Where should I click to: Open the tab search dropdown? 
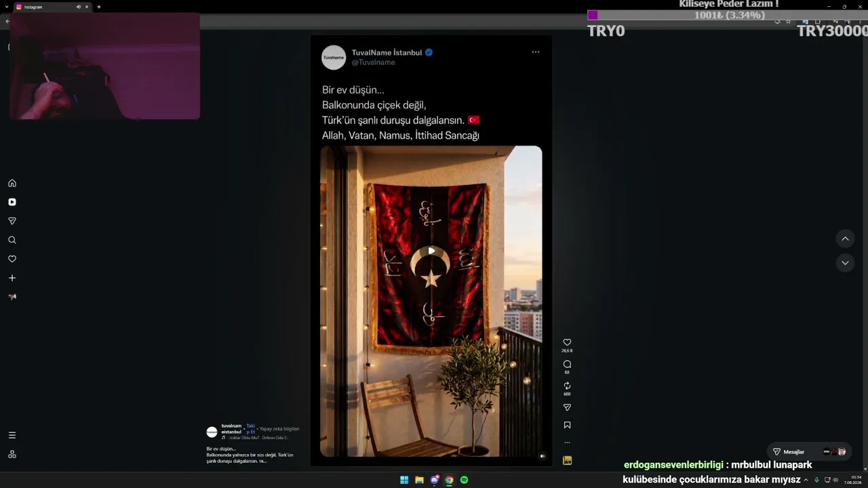point(6,7)
